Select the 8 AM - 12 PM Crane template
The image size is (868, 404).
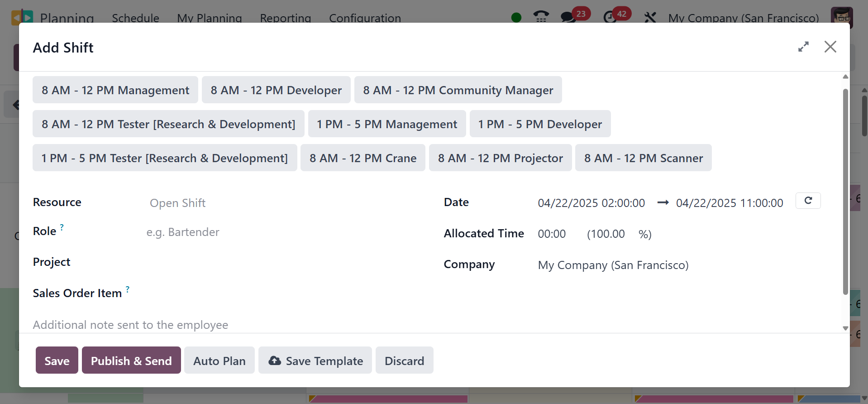click(x=362, y=158)
